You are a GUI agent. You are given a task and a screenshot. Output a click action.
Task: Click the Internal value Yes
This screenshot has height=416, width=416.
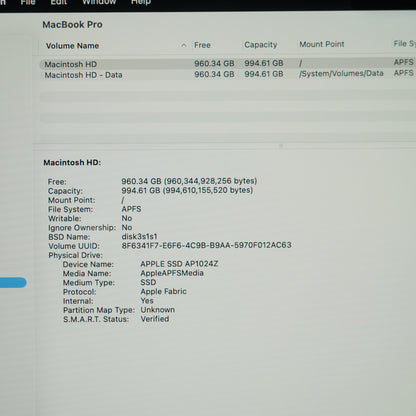[x=147, y=301]
